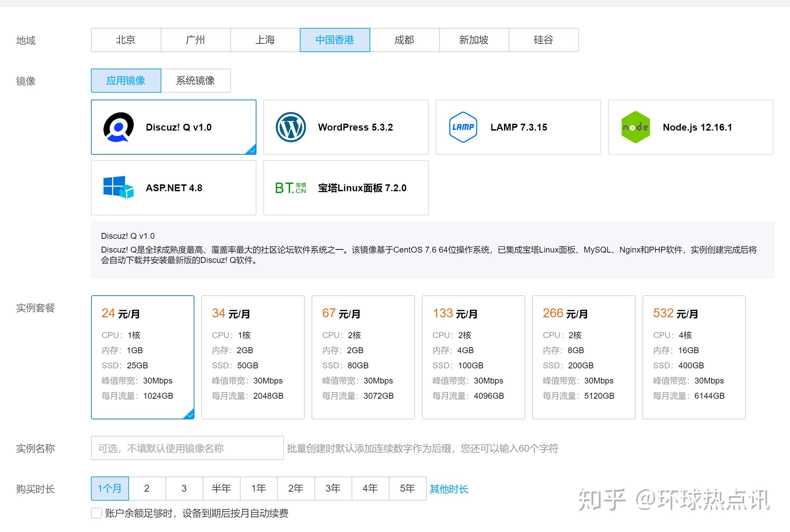This screenshot has width=790, height=532.
Task: Enable the 按月自动续费 auto-renew checkbox
Action: tap(97, 513)
